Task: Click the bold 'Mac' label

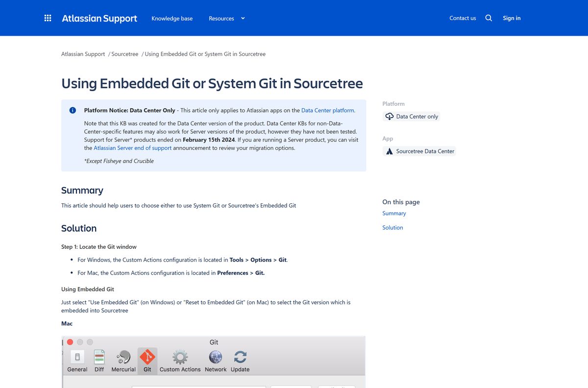Action: [67, 324]
